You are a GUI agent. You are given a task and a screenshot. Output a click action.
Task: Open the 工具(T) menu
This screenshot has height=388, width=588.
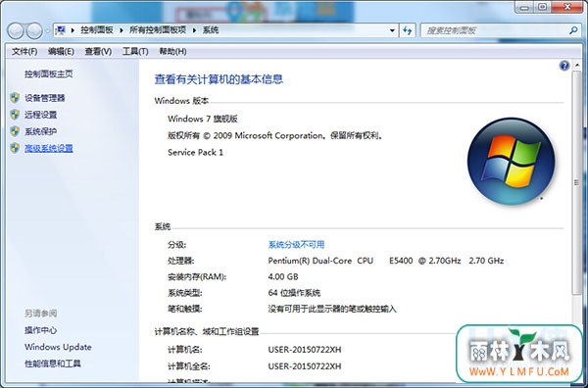[135, 51]
